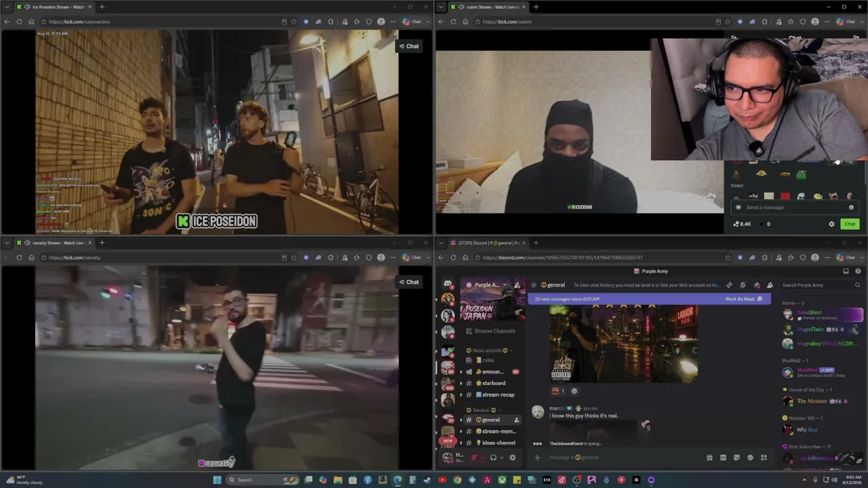
Task: Toggle Discord member list icon
Action: tap(770, 285)
